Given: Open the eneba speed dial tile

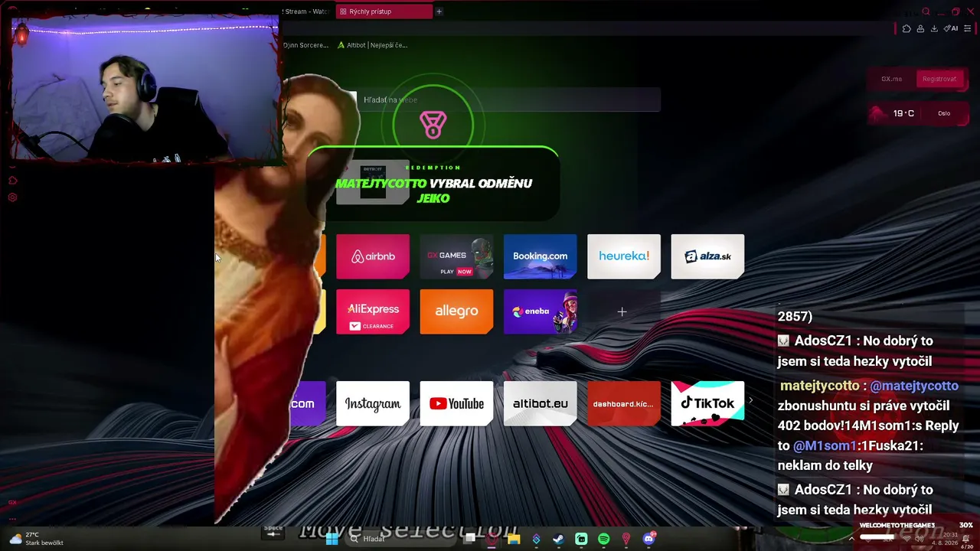Looking at the screenshot, I should 540,311.
